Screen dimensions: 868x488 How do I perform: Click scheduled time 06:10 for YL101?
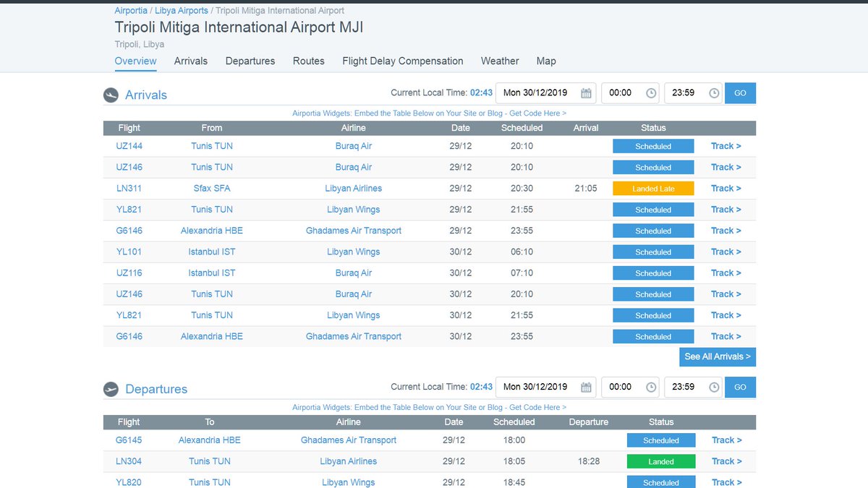[x=522, y=252]
